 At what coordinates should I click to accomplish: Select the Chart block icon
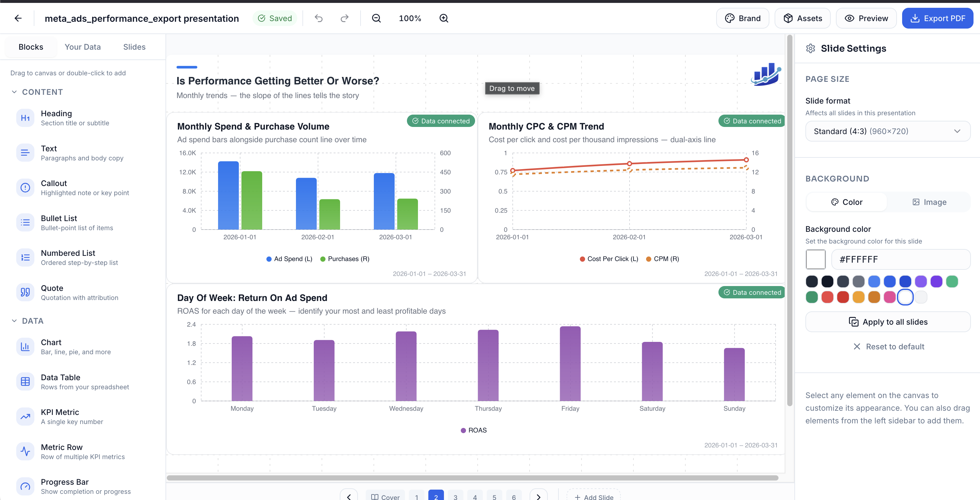point(25,347)
